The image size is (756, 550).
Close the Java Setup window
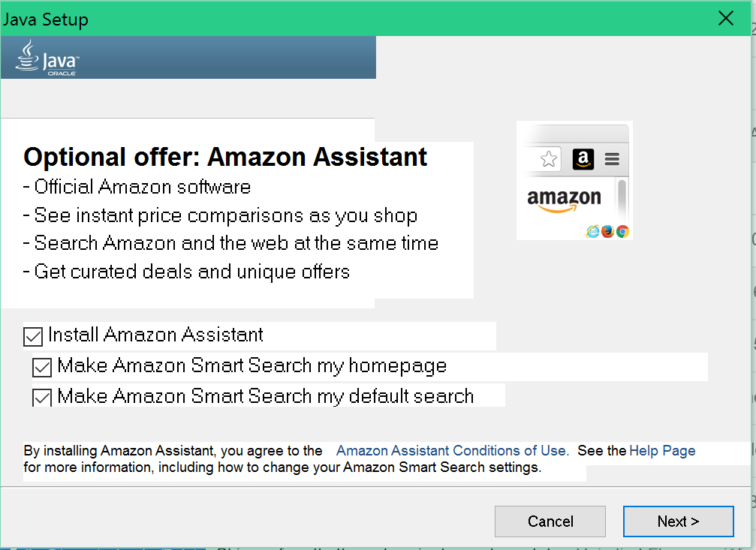tap(726, 18)
